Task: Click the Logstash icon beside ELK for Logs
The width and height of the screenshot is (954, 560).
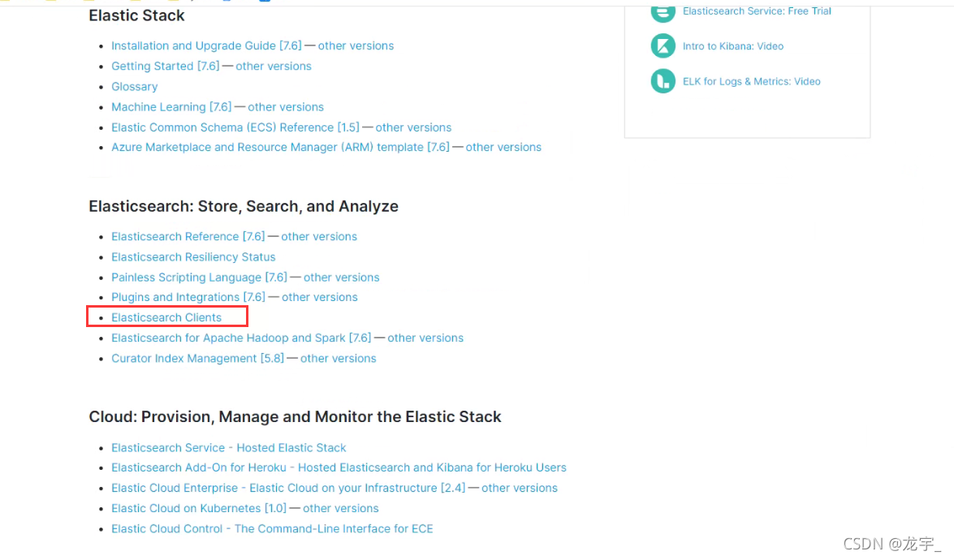Action: tap(663, 81)
